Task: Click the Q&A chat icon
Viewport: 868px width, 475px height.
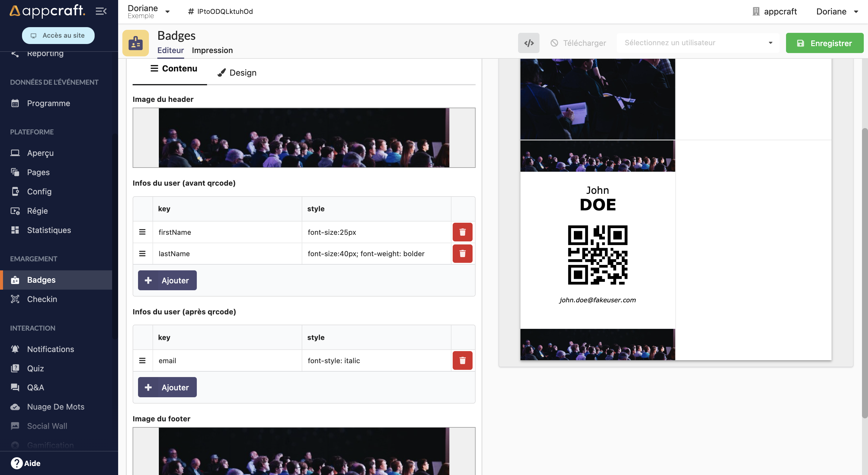Action: click(15, 387)
